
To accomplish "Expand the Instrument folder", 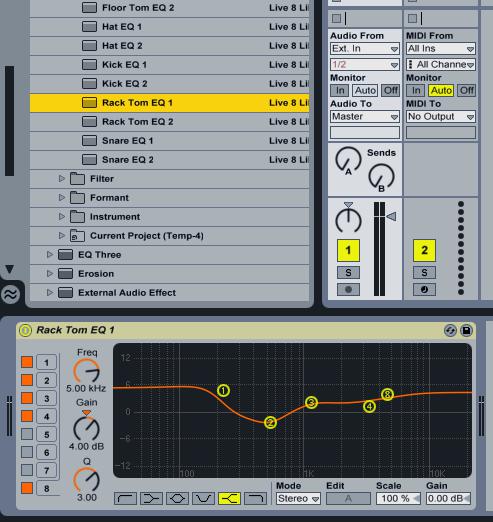I will 61,217.
